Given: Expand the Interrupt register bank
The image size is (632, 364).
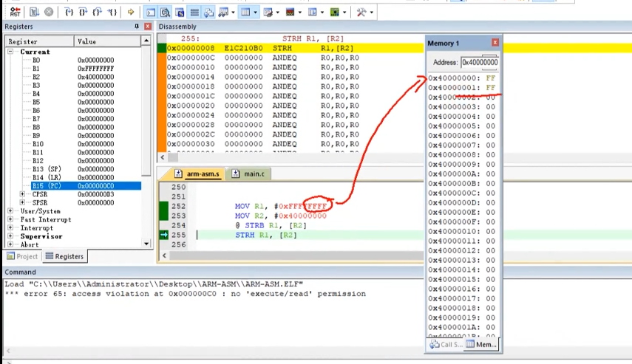Looking at the screenshot, I should (10, 227).
